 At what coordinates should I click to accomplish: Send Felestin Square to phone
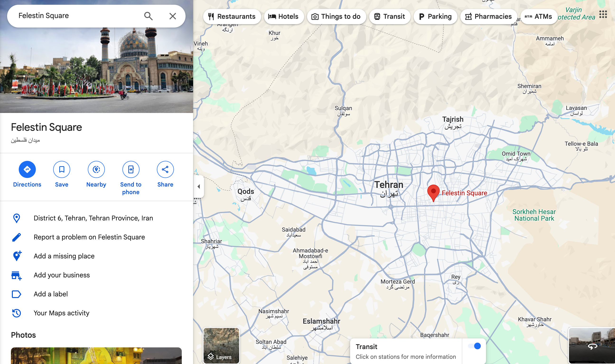click(x=131, y=178)
